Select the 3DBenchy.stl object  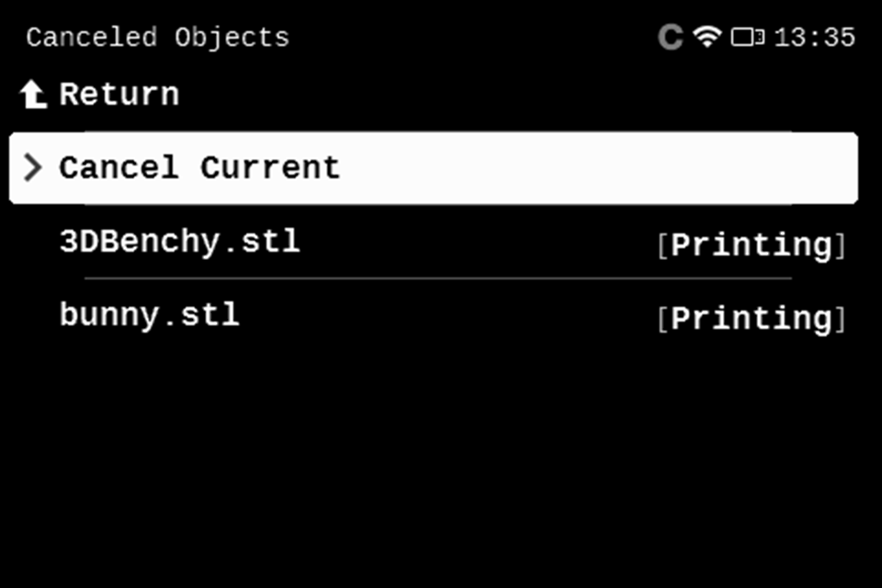179,242
